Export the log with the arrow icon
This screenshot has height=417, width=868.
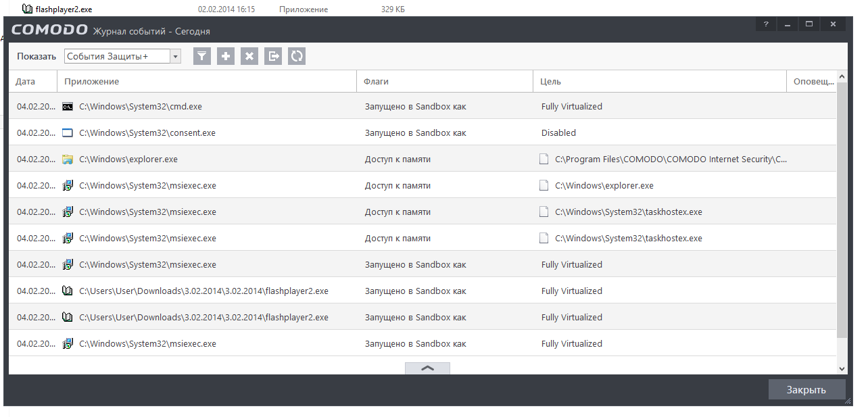click(x=273, y=56)
